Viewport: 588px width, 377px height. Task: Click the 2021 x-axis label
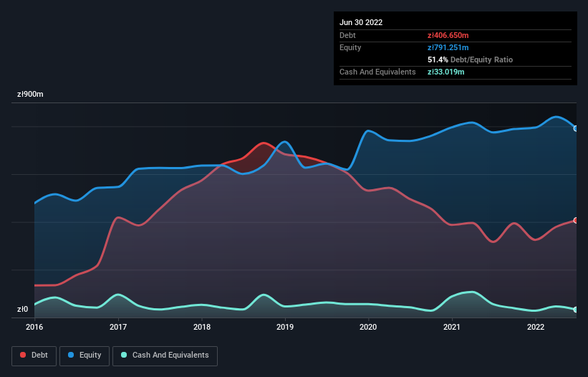pyautogui.click(x=452, y=327)
